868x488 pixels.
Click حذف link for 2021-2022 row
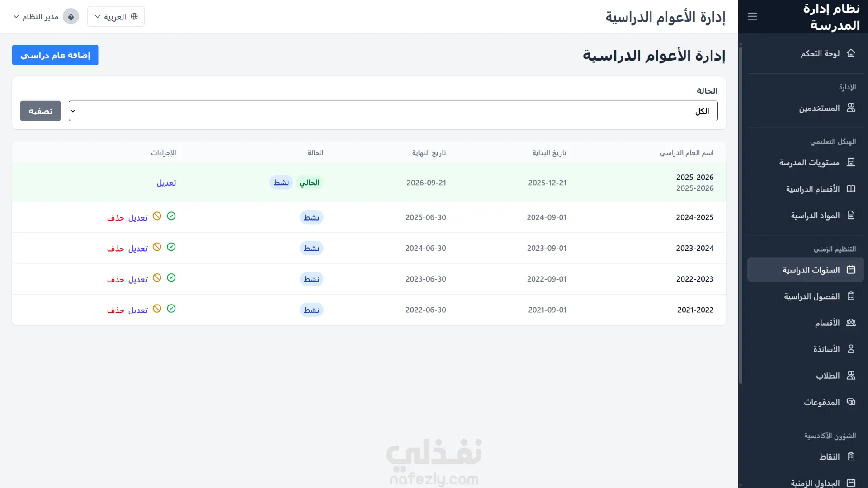coord(115,310)
